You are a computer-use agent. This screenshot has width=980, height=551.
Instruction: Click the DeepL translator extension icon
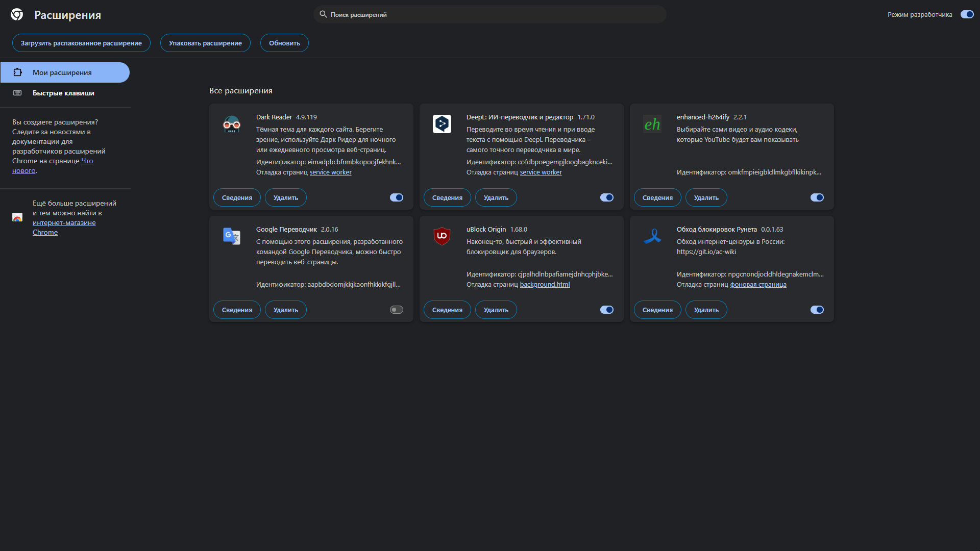pos(442,124)
